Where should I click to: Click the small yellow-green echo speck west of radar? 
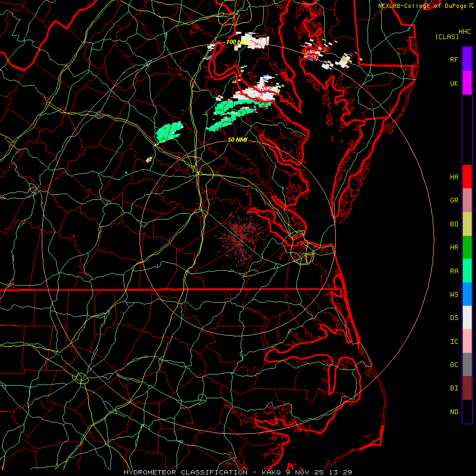coord(149,159)
